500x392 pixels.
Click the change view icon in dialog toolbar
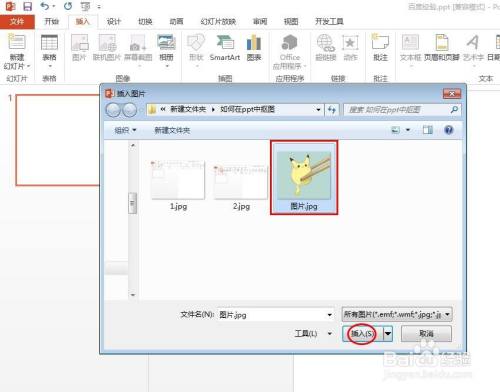click(x=395, y=130)
